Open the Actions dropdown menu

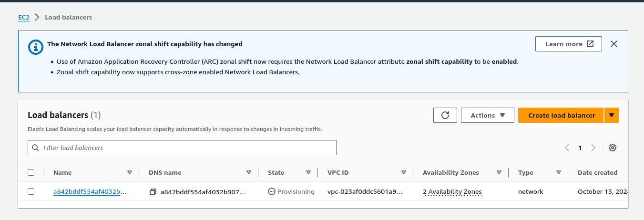click(487, 115)
